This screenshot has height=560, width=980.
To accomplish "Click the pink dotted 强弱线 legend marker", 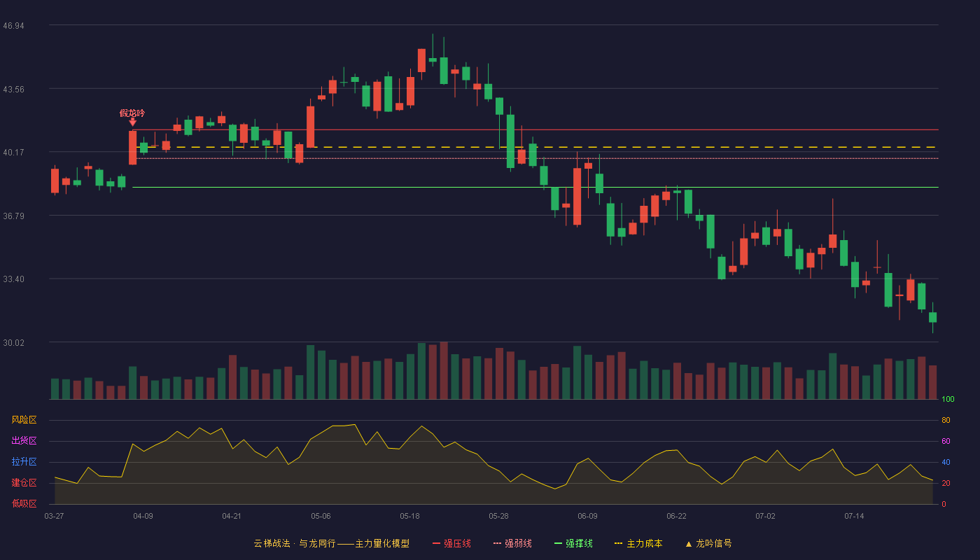I will tap(497, 543).
